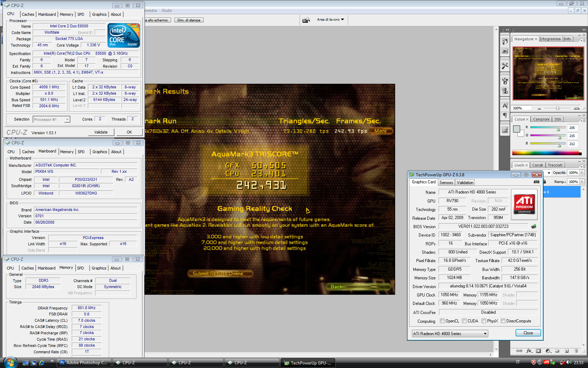Viewport: 588px width, 368px height.
Task: Enable the PhysX checkbox in GPU-Z
Action: 484,321
